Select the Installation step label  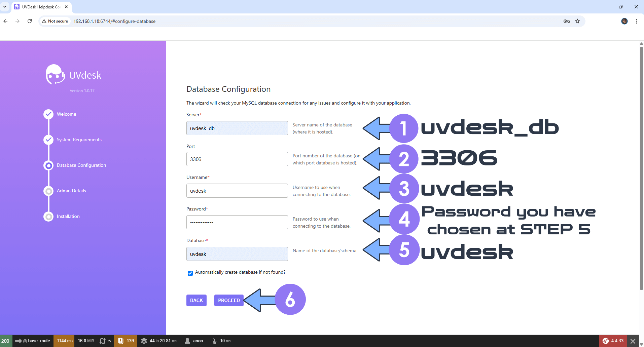point(68,216)
